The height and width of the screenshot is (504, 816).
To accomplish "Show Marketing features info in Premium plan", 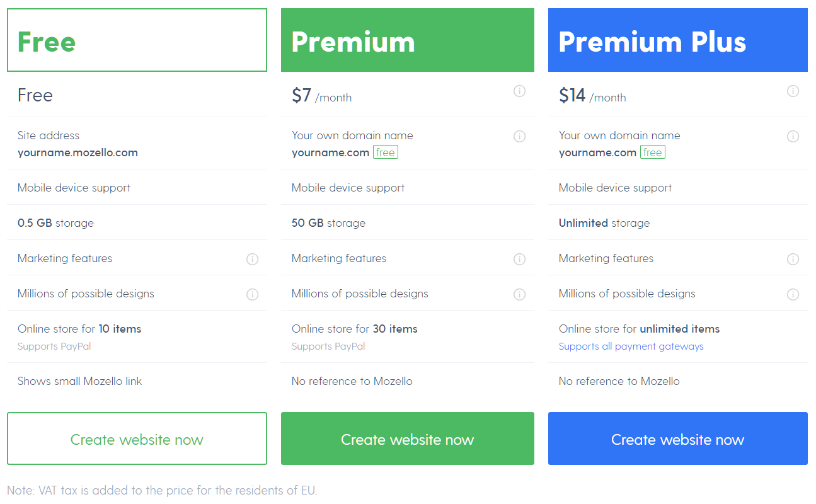I will (x=519, y=259).
